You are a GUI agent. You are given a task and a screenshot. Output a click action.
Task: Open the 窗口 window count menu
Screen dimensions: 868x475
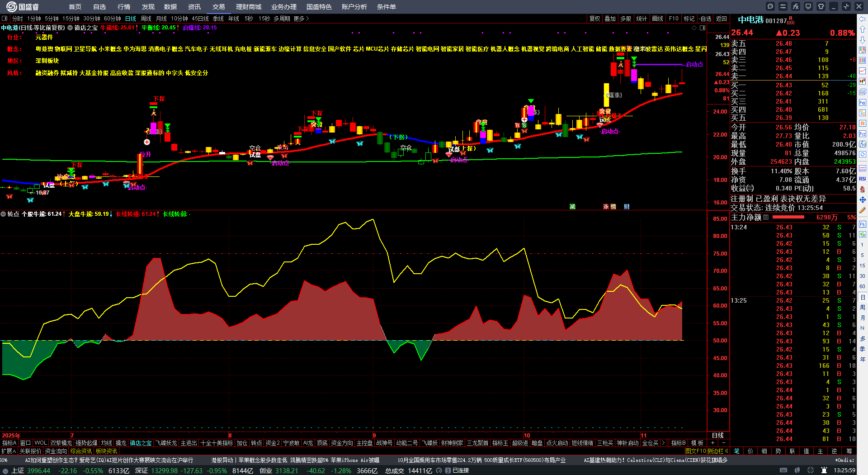click(x=25, y=443)
